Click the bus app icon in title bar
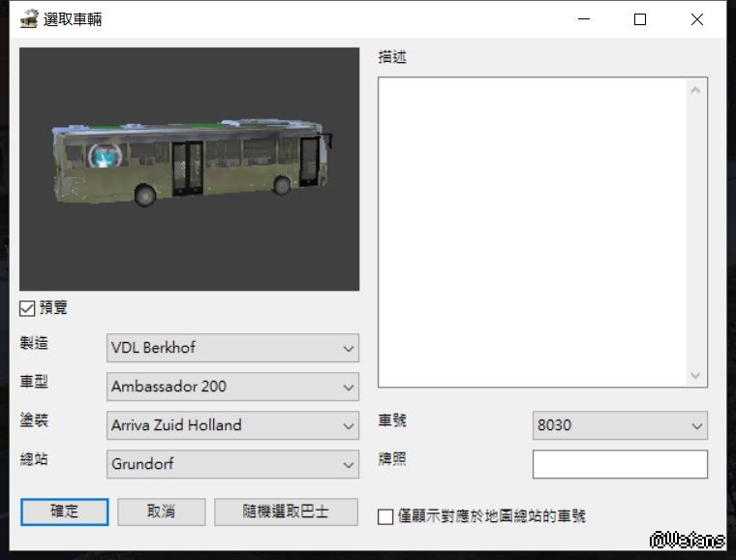Screen dimensions: 736x560 tap(28, 19)
